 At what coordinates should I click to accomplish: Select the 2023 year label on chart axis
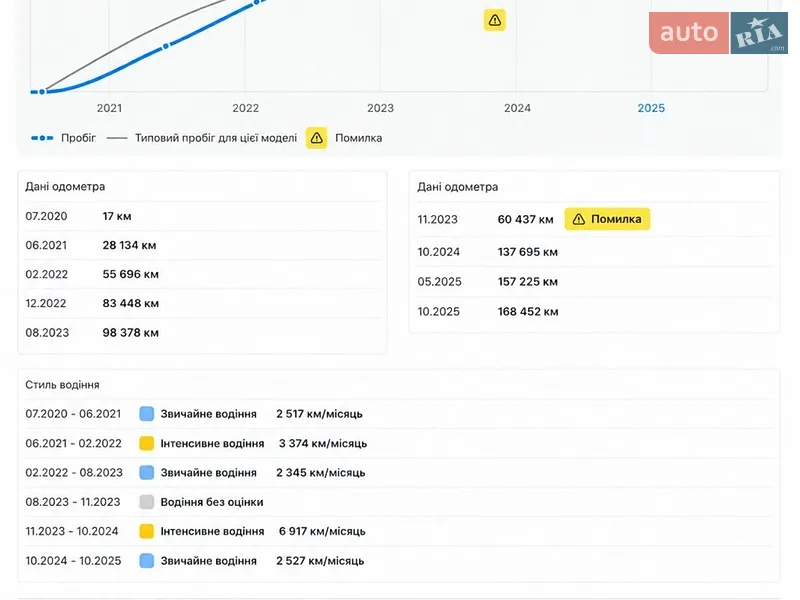click(x=381, y=108)
